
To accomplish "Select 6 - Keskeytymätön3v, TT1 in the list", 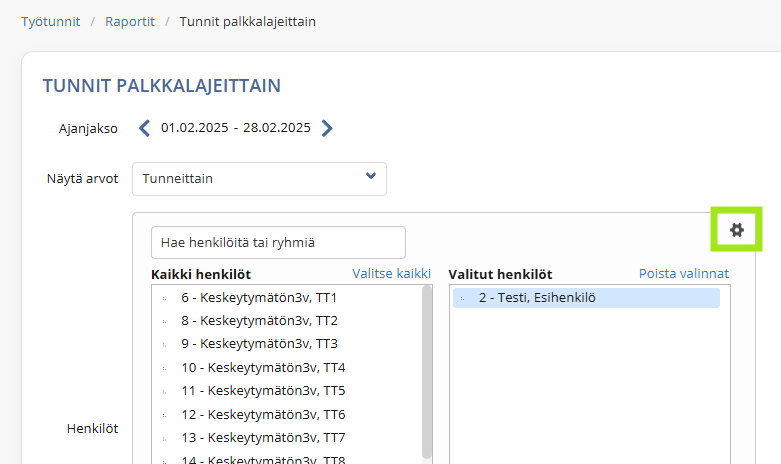I will coord(288,298).
